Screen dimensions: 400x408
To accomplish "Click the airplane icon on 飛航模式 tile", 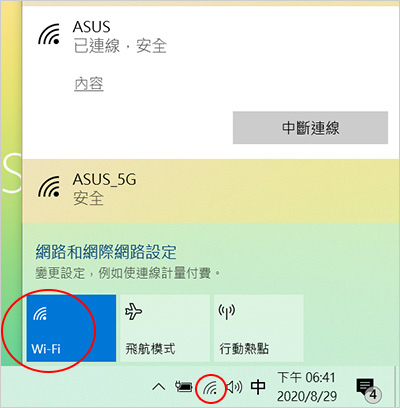I will [x=133, y=312].
